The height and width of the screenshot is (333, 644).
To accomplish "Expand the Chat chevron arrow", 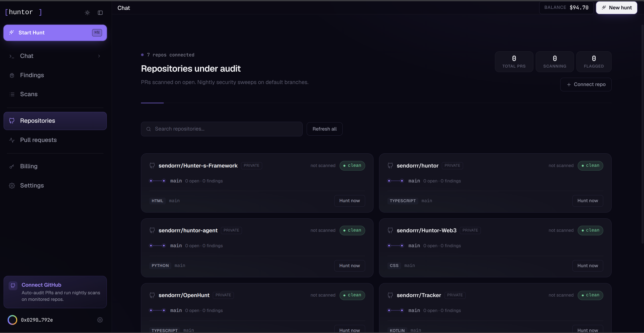I will [99, 56].
